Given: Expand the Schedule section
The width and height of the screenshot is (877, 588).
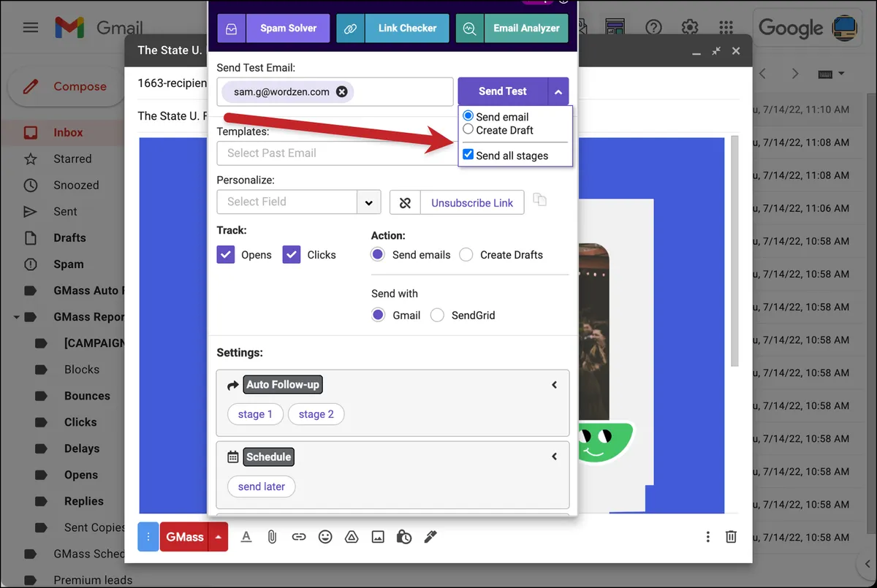Looking at the screenshot, I should tap(554, 457).
